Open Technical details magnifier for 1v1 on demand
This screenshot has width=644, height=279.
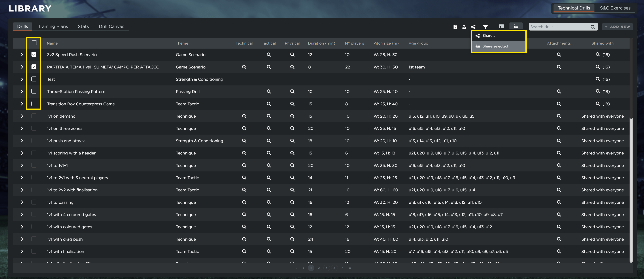[244, 116]
